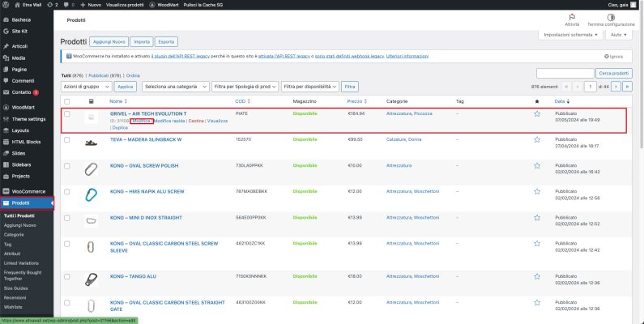The image size is (644, 324).
Task: Open the Azioni di gruppo dropdown
Action: coord(86,87)
